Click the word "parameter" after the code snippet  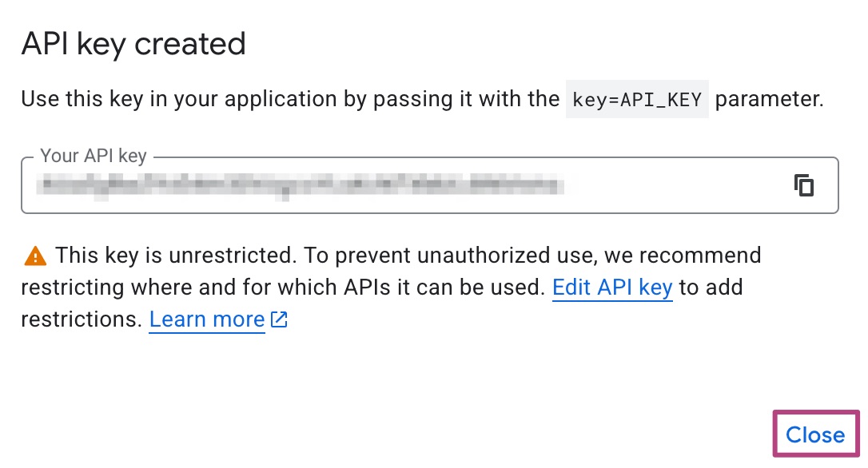point(768,99)
